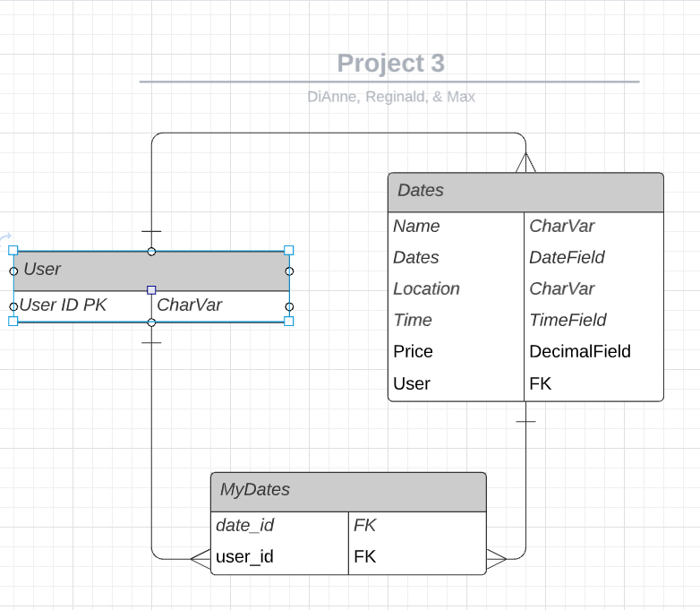Click the Dates field row in Dates table
The height and width of the screenshot is (610, 700).
coord(457,257)
